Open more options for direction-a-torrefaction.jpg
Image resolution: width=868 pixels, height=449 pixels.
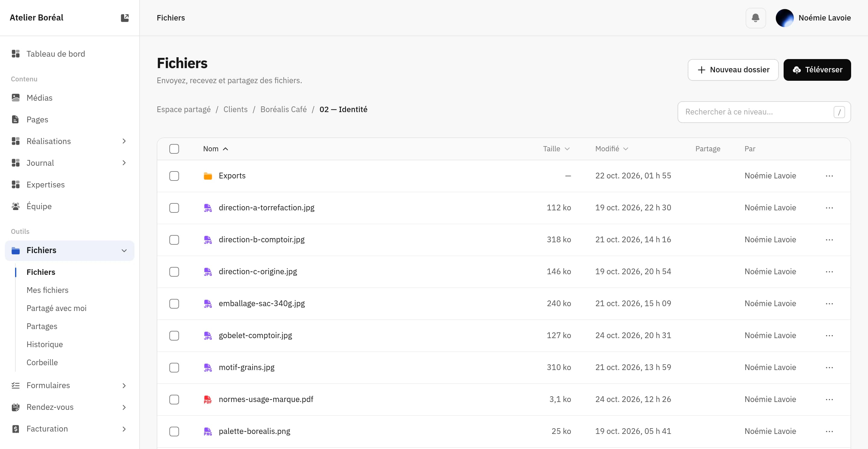pos(829,208)
